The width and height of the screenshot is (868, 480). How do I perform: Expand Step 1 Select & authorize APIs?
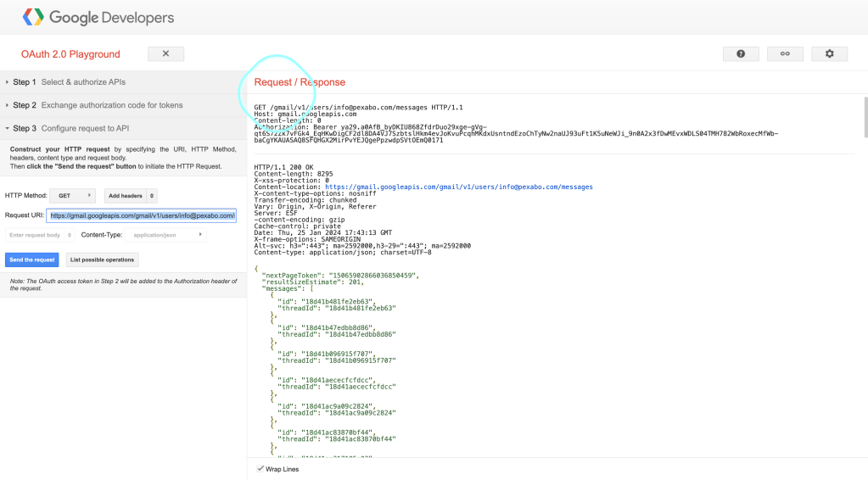click(x=123, y=82)
